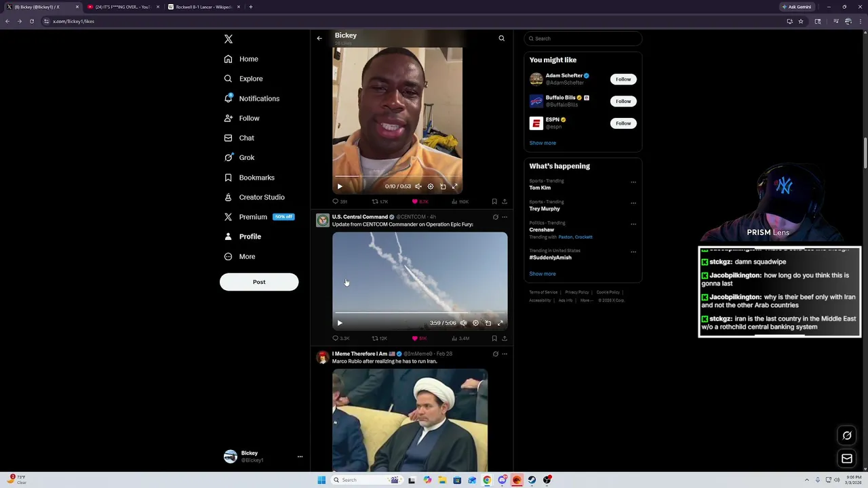Bookmark the CENTCOM post

click(494, 338)
